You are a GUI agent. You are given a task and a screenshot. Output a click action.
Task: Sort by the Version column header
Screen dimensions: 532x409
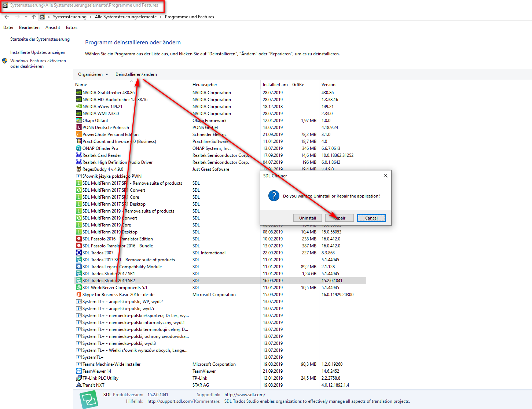[342, 85]
